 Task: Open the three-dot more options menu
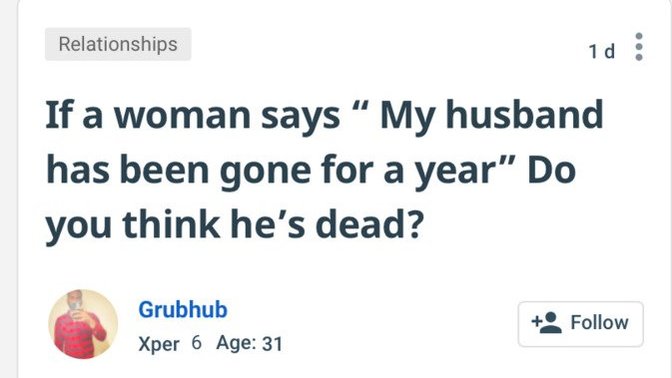click(x=639, y=47)
